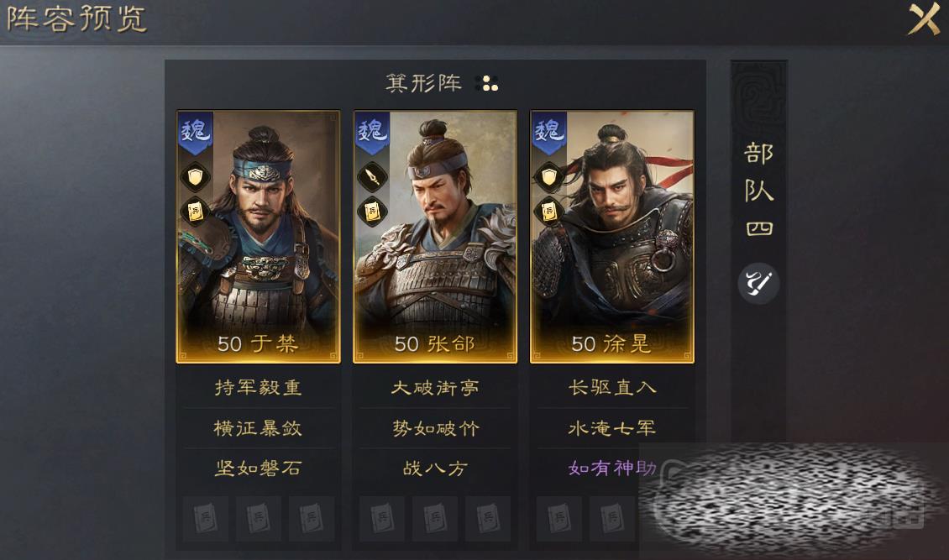Image resolution: width=949 pixels, height=560 pixels.
Task: Select the 水淹七军 skill under 徐晃
Action: point(612,428)
